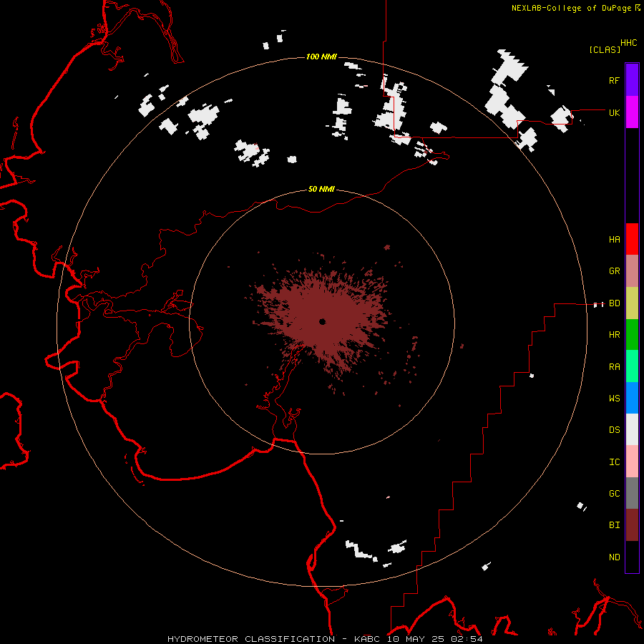Click the 'ND' legend label

[615, 557]
